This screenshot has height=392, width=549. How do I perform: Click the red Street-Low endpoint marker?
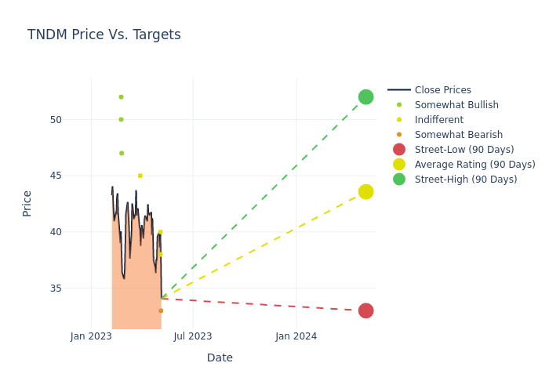(x=365, y=310)
